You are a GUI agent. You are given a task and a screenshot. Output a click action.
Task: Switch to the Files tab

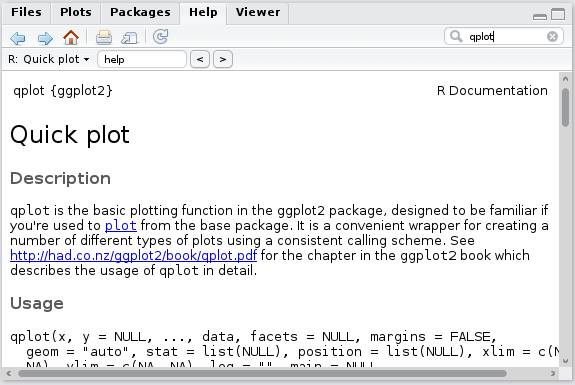tap(26, 12)
